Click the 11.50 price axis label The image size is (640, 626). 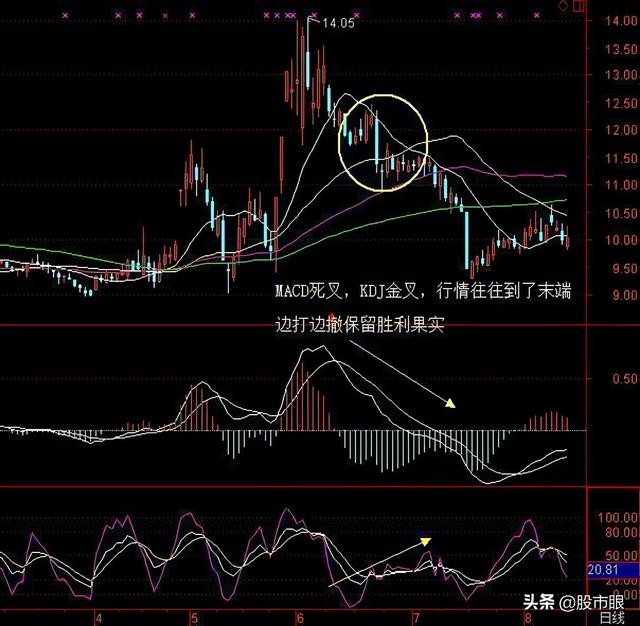click(621, 158)
